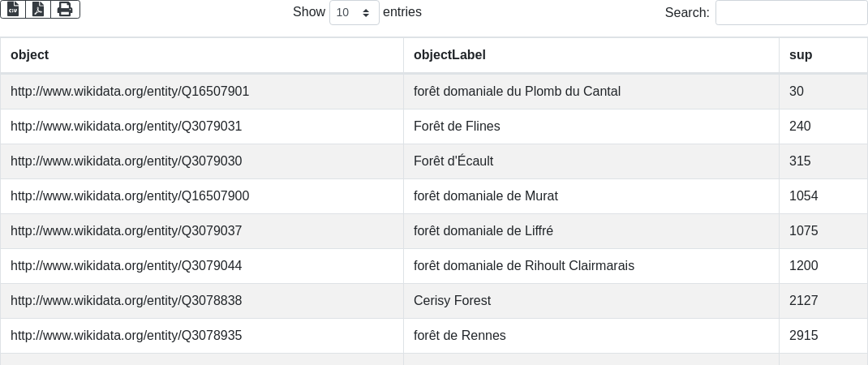868x365 pixels.
Task: Sort by the object column header
Action: 29,55
